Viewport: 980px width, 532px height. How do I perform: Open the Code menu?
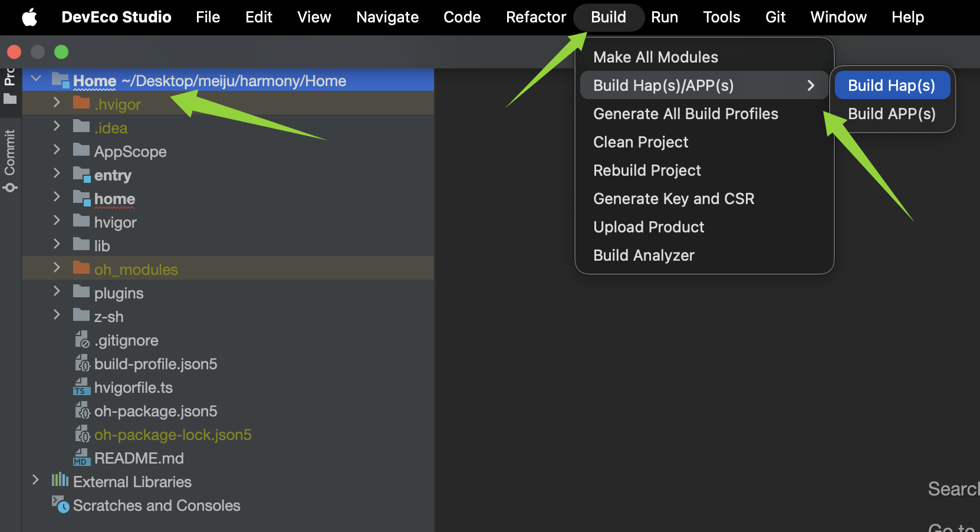coord(462,17)
